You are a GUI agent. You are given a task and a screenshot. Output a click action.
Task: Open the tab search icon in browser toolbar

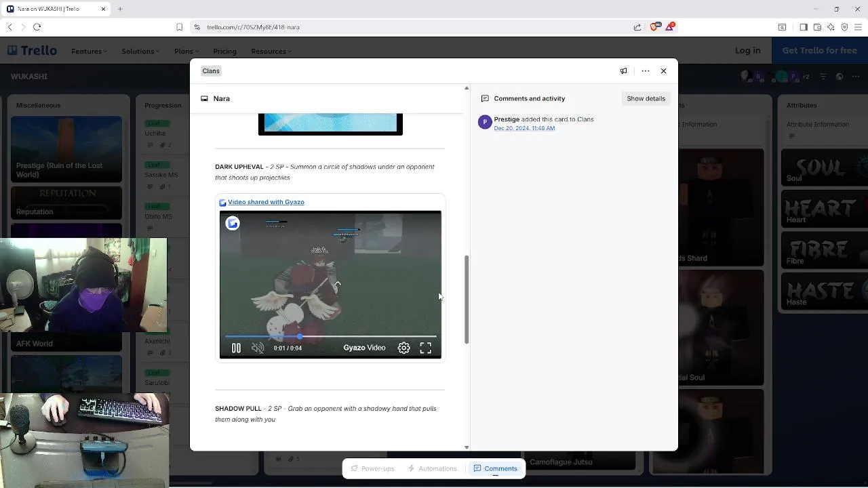(x=782, y=27)
